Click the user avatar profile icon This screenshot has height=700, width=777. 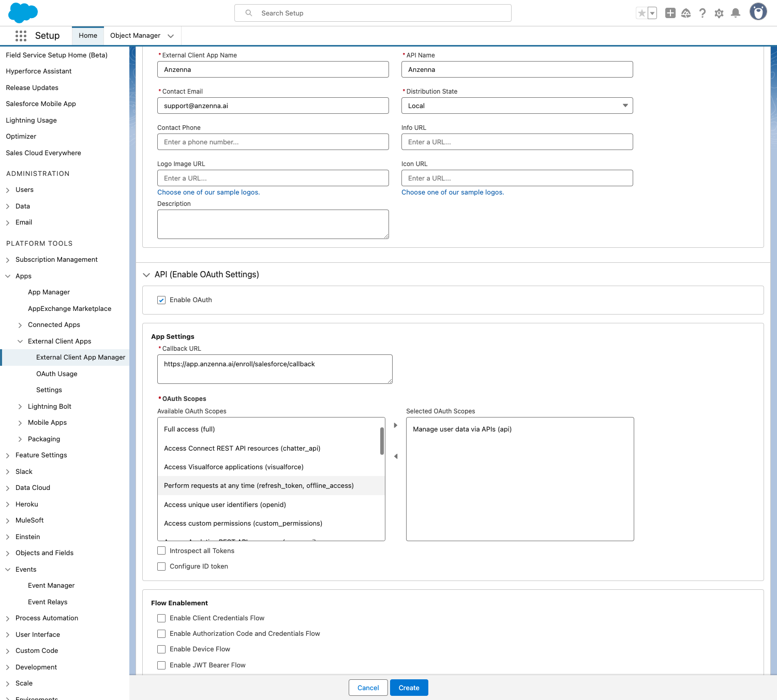[758, 12]
